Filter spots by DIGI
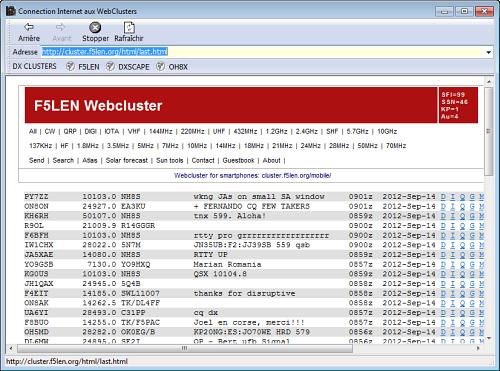The image size is (500, 371). tap(90, 131)
